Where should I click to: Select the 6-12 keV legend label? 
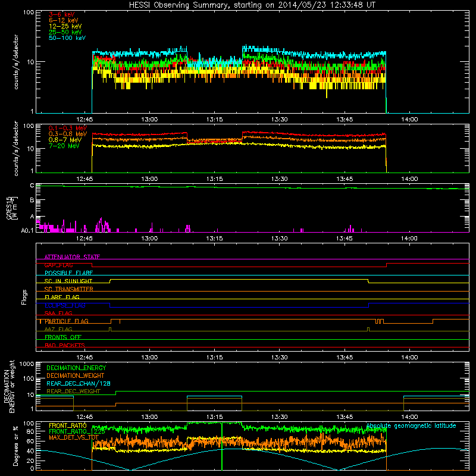pos(64,20)
